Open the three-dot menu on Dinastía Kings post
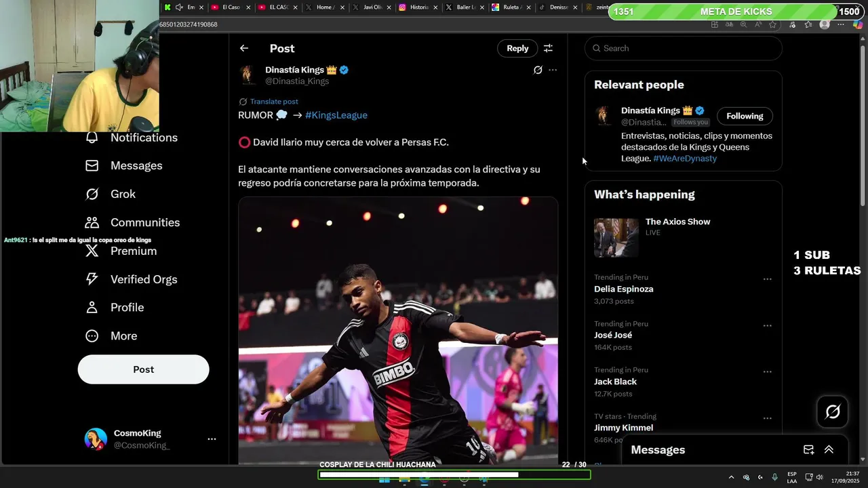This screenshot has width=868, height=488. click(x=553, y=70)
